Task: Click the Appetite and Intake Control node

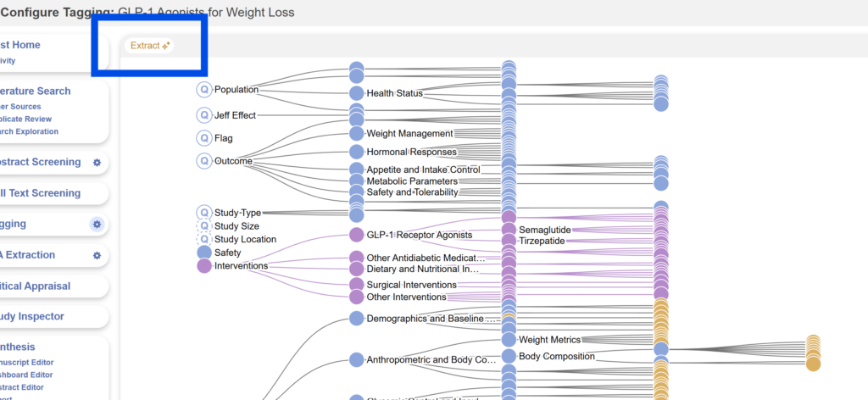Action: click(357, 169)
